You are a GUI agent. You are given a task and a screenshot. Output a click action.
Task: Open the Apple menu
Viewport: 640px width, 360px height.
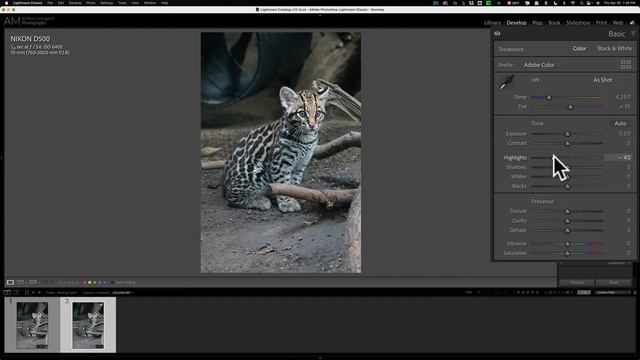point(6,3)
